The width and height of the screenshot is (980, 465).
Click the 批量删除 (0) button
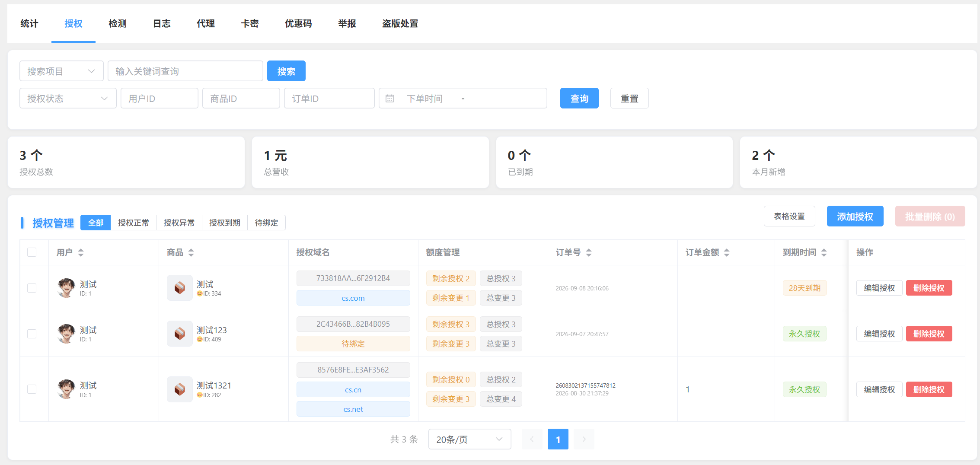[930, 216]
